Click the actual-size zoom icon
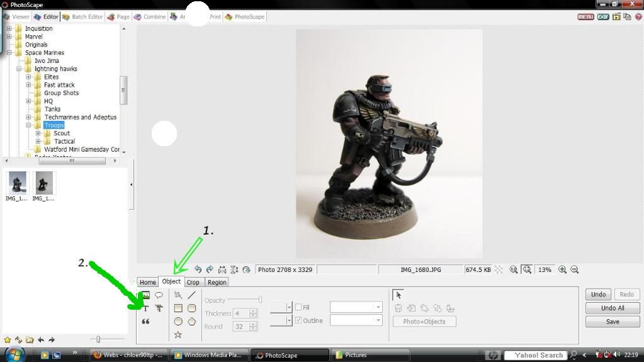 tap(514, 269)
